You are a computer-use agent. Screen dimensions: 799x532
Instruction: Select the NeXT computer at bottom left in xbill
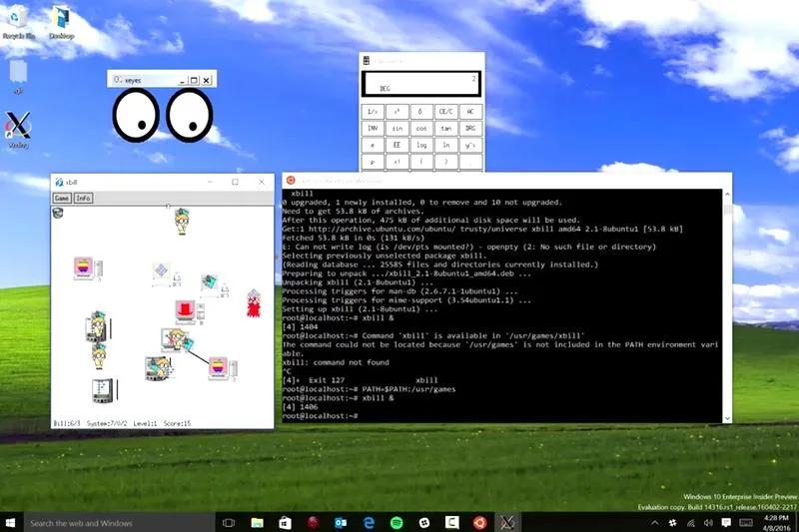tap(105, 391)
